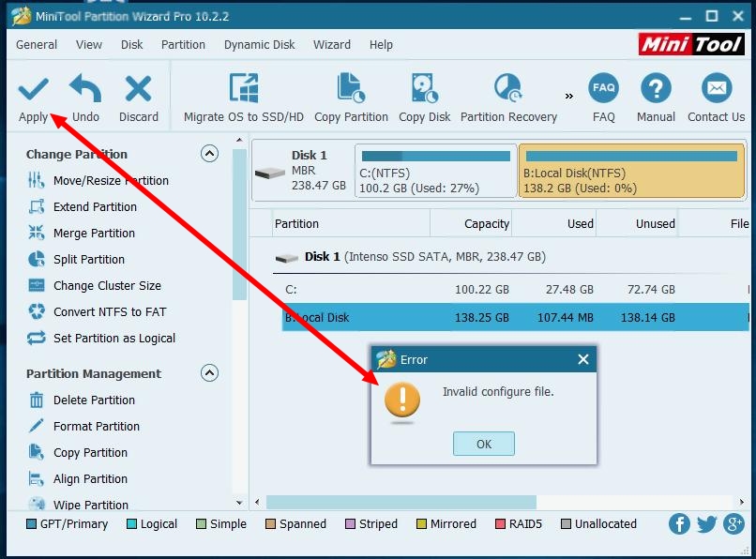
Task: Click the Undo arrow icon
Action: tap(85, 88)
